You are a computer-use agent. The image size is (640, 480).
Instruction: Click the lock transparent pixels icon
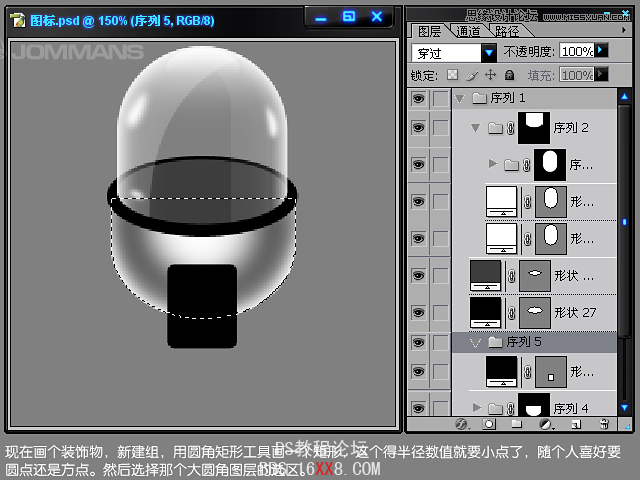(452, 75)
